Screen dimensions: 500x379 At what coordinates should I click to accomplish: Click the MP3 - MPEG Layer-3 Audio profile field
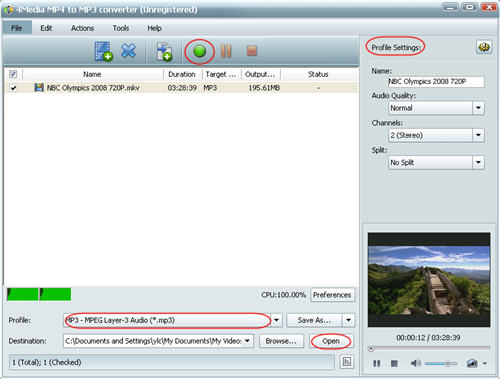167,320
